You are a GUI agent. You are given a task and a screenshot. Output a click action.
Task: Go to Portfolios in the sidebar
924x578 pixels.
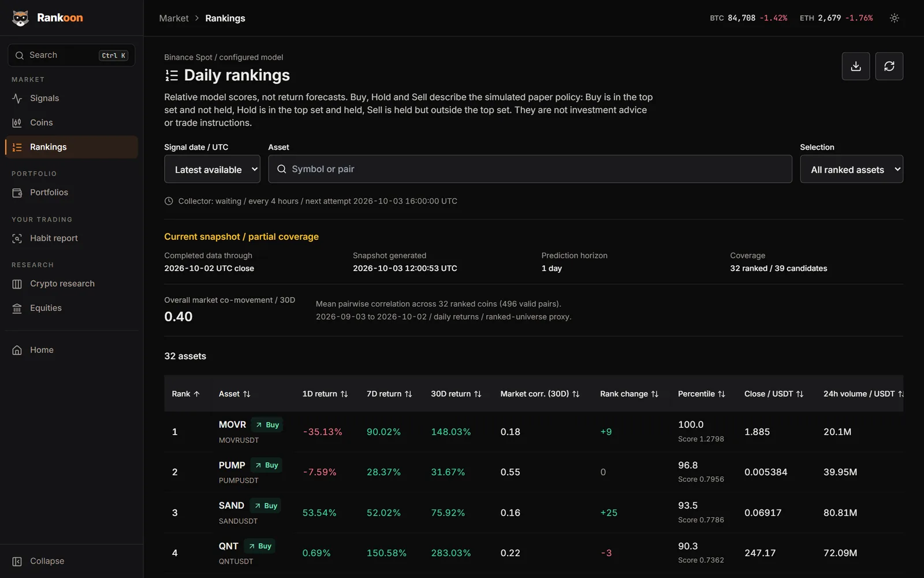72,192
